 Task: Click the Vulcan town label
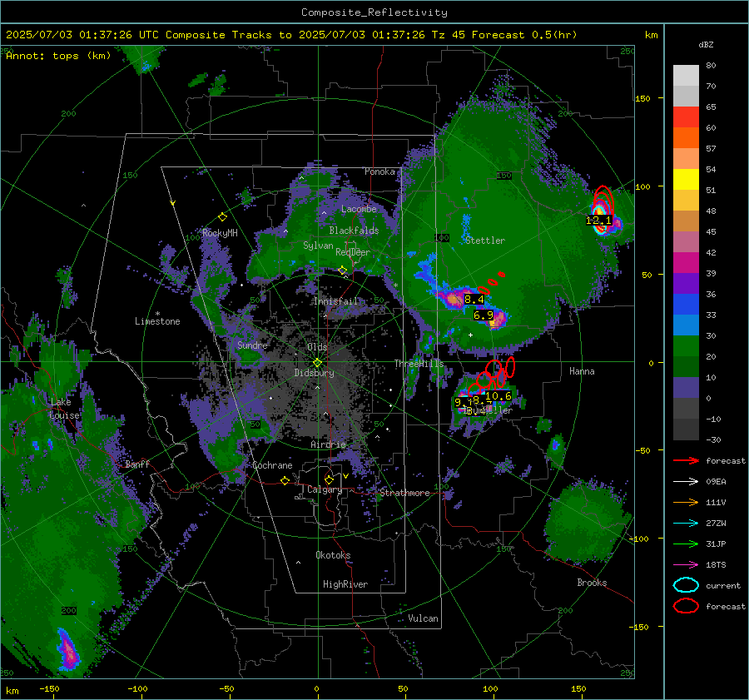point(423,618)
